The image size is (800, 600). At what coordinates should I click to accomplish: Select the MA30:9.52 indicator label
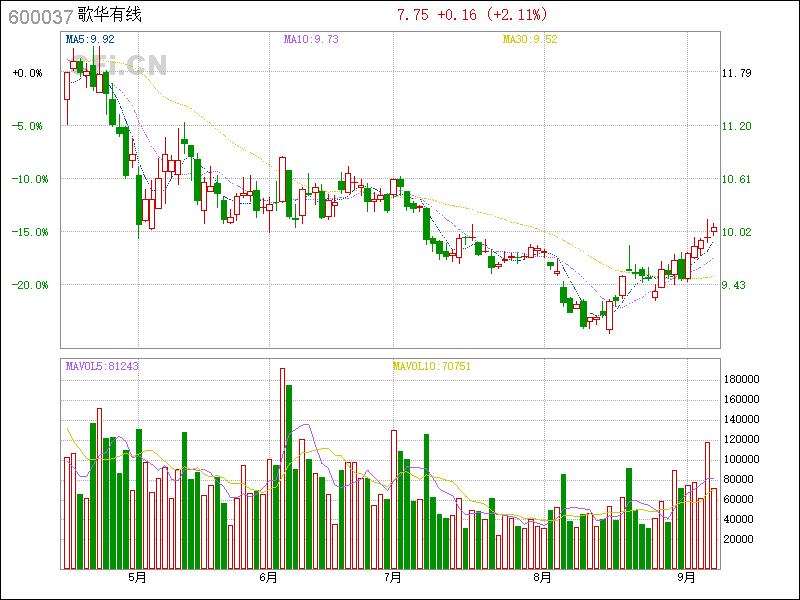click(530, 39)
